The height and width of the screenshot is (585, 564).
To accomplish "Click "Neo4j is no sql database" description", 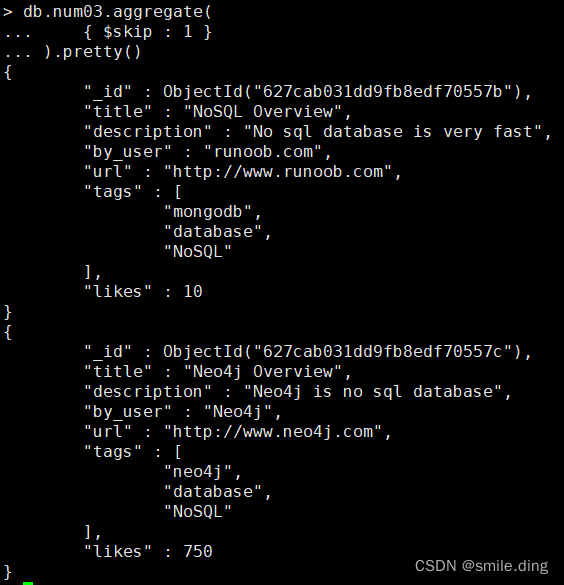I will pyautogui.click(x=373, y=392).
